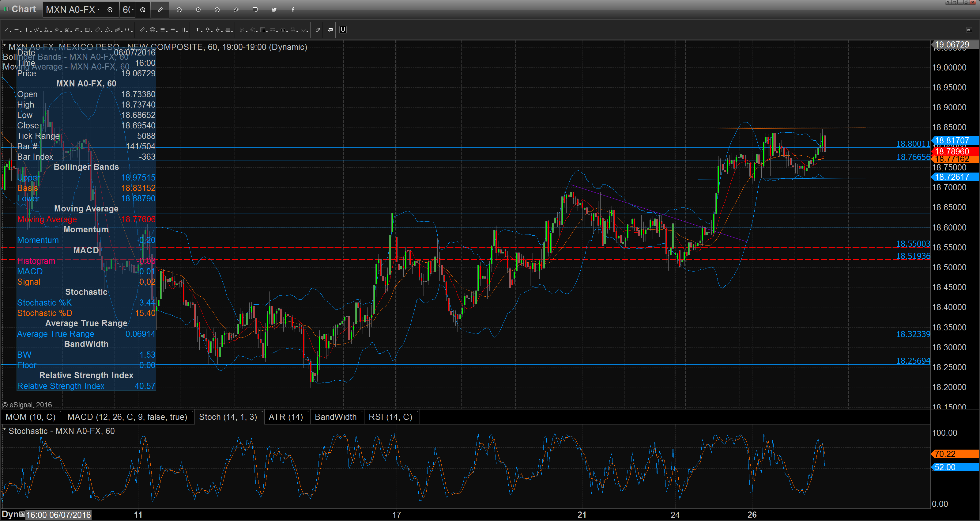Image resolution: width=980 pixels, height=521 pixels.
Task: Close the MOM (10, C) tab
Action: tap(61, 412)
